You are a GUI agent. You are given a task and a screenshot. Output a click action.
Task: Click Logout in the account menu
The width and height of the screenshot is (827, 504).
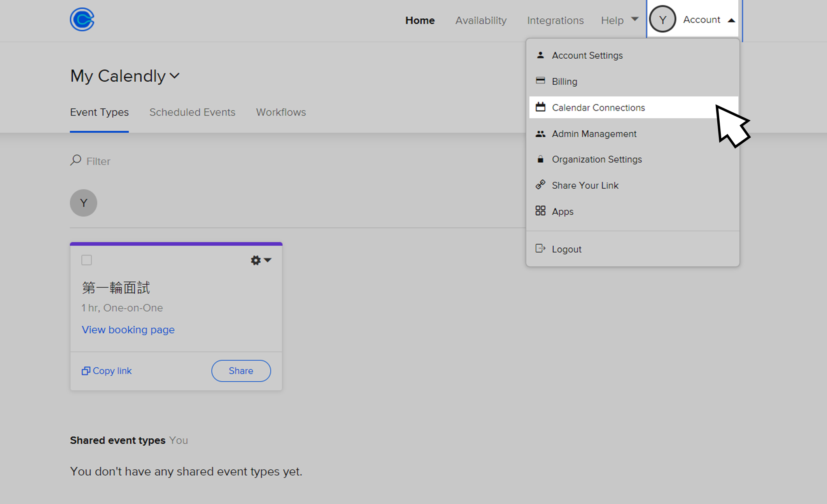[633, 249]
